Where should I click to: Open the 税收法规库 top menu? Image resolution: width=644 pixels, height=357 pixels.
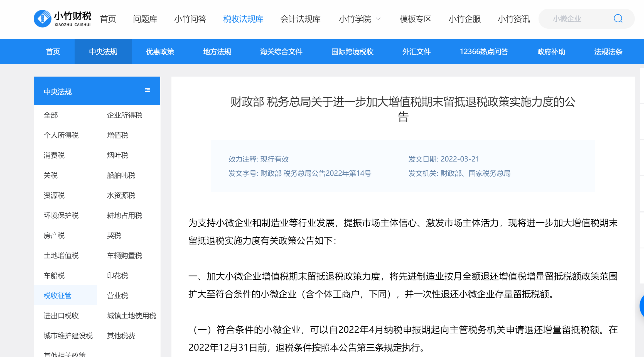243,19
